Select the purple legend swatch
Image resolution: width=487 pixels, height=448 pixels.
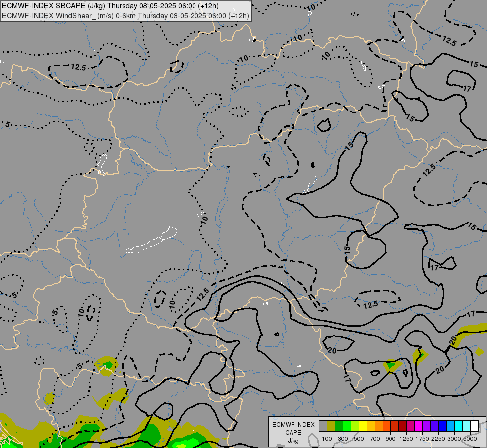coord(426,426)
